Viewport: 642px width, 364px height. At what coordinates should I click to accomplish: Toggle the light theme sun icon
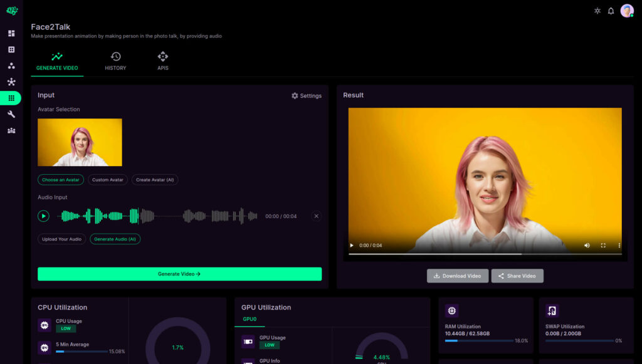click(597, 11)
